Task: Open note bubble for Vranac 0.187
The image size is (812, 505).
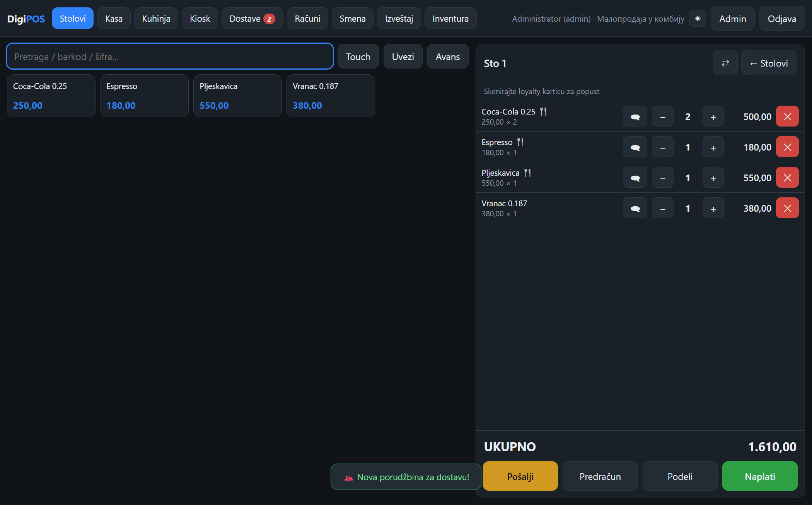Action: [x=635, y=208]
